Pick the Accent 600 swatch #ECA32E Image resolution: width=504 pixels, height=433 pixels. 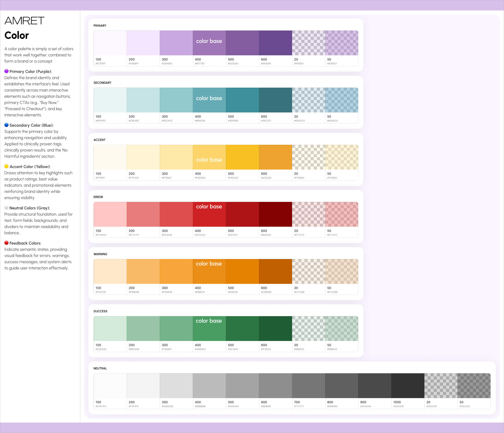pos(275,157)
